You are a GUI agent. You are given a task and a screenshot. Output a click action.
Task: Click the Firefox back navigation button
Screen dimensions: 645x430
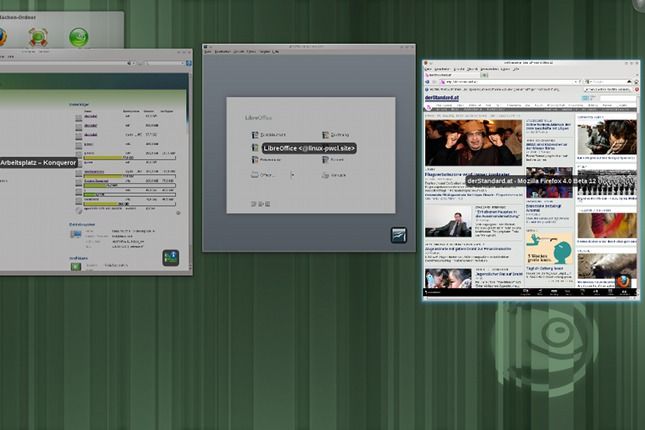point(428,82)
